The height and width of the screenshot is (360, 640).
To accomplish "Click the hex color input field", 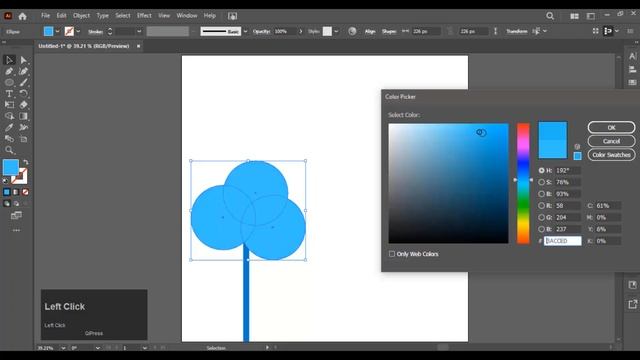I will (x=562, y=241).
